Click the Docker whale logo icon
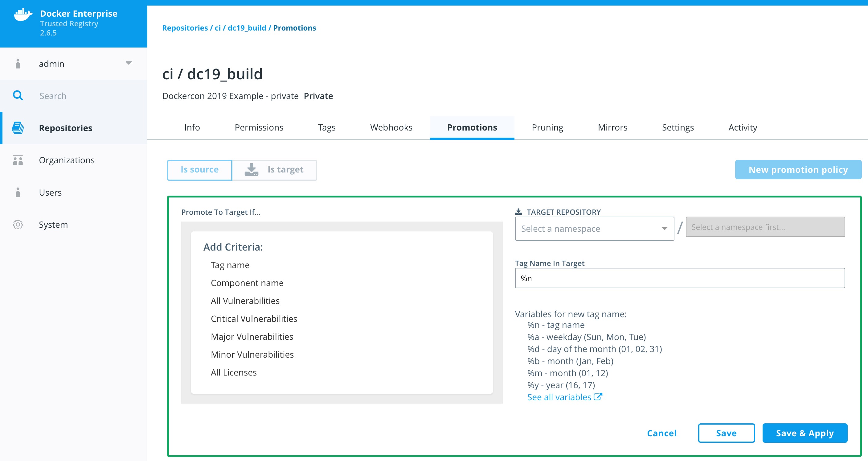 [x=23, y=15]
